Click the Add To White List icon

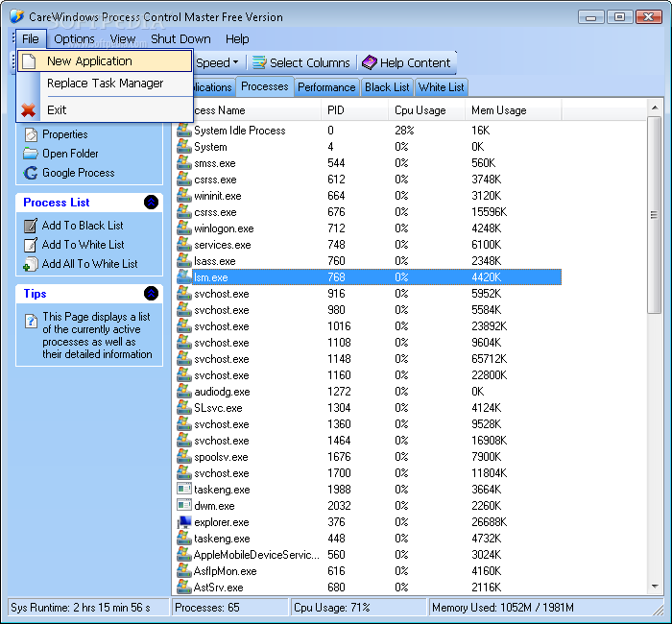[x=31, y=245]
